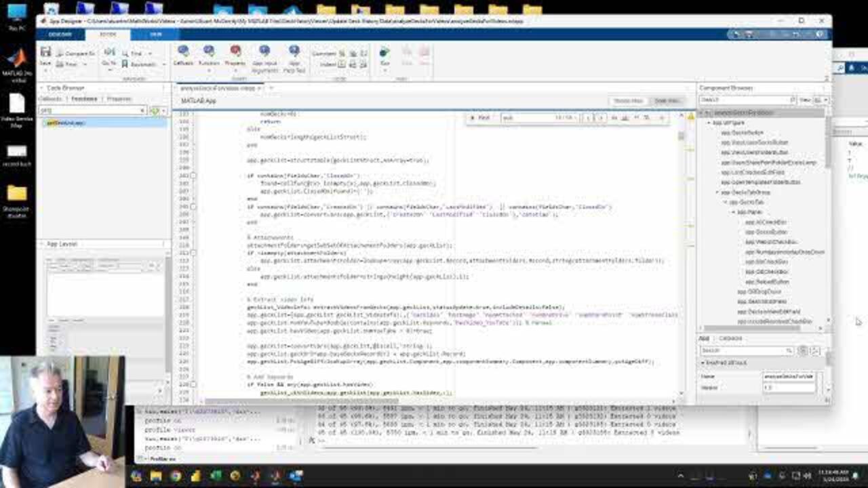This screenshot has height=488, width=868.
Task: Click the green Run button
Action: tap(384, 54)
